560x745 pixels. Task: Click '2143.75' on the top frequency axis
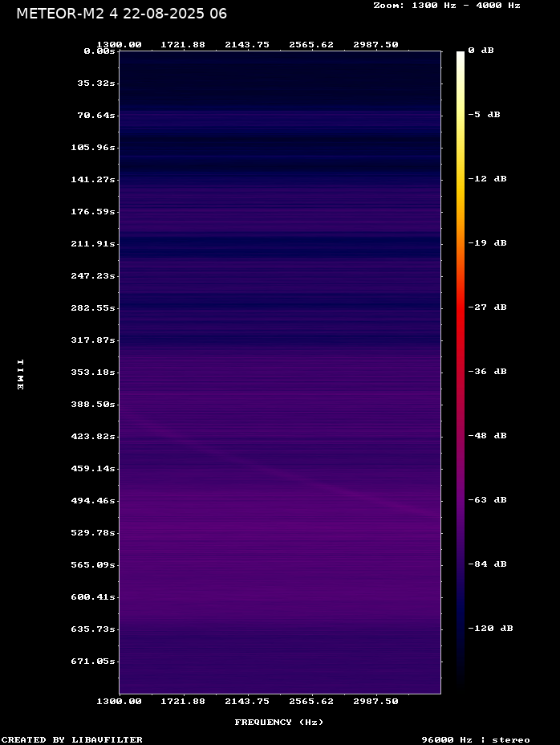click(247, 45)
